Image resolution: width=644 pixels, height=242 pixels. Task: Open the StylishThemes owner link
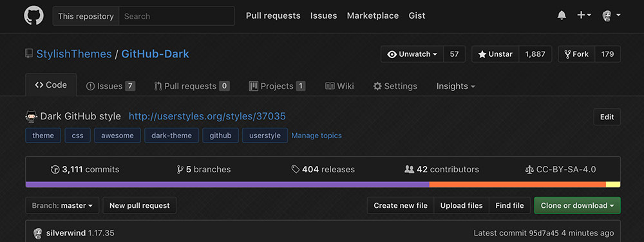(74, 54)
